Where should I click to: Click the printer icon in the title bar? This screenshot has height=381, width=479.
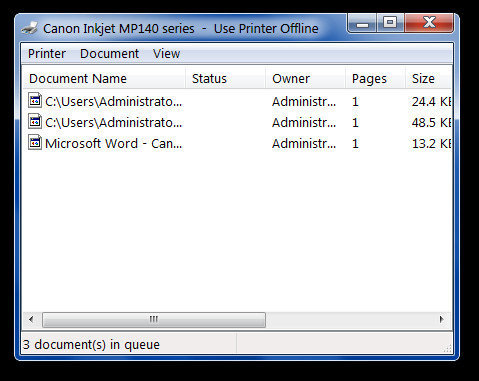29,28
